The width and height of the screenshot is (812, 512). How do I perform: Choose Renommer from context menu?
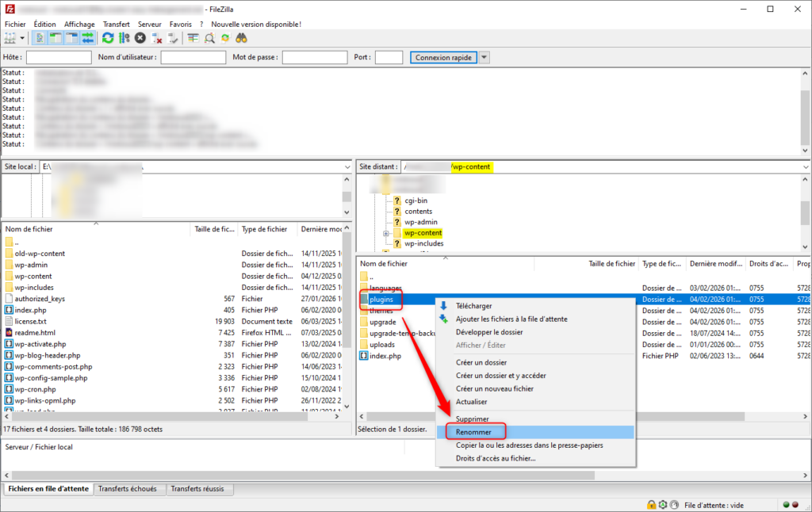pyautogui.click(x=535, y=432)
